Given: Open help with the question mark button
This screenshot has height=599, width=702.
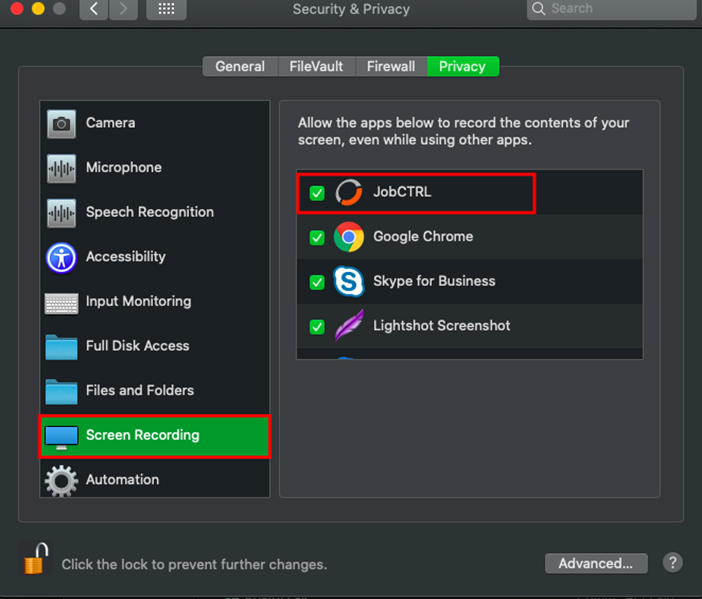Looking at the screenshot, I should (673, 563).
